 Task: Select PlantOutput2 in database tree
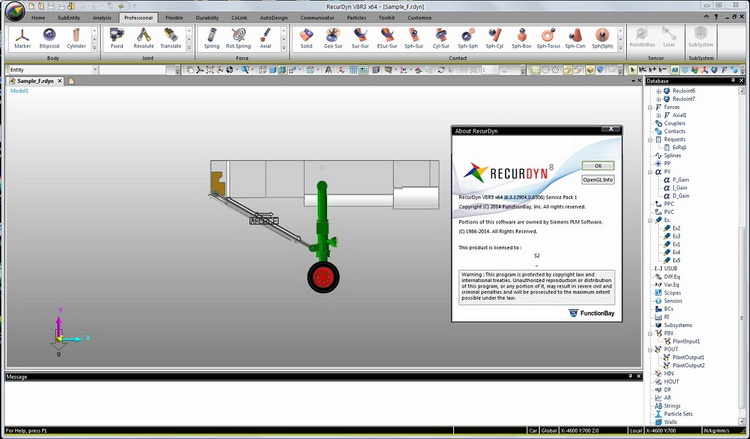688,365
